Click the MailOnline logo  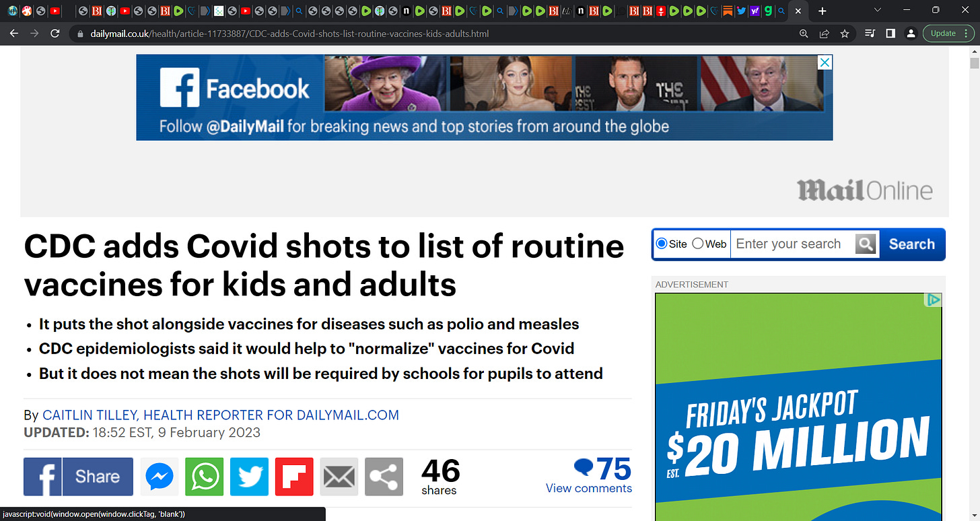[x=865, y=190]
